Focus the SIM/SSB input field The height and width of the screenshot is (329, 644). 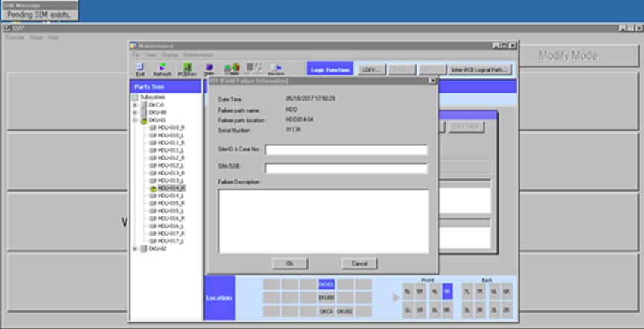point(346,168)
